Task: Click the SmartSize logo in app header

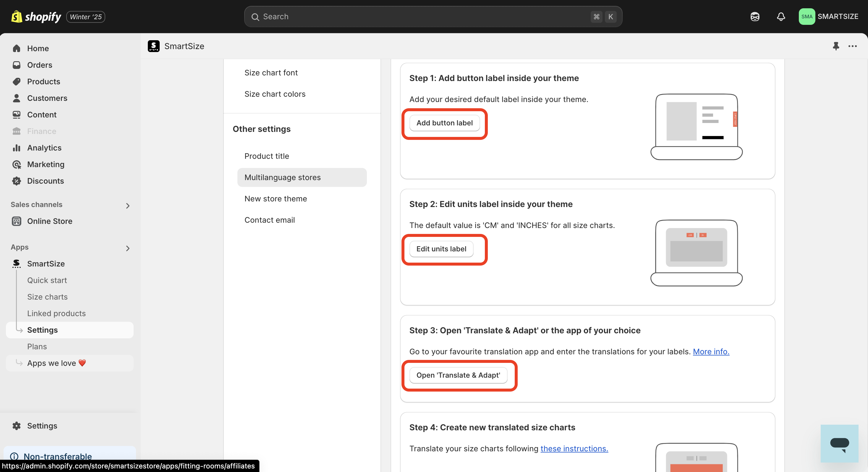Action: (x=154, y=46)
